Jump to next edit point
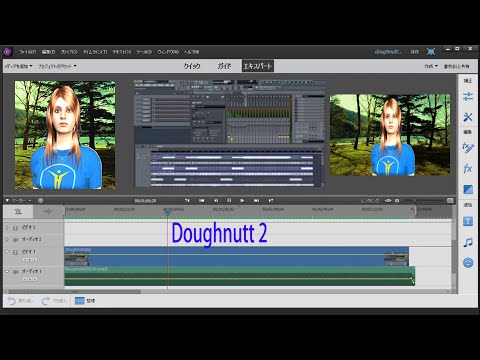The height and width of the screenshot is (360, 480). click(271, 200)
